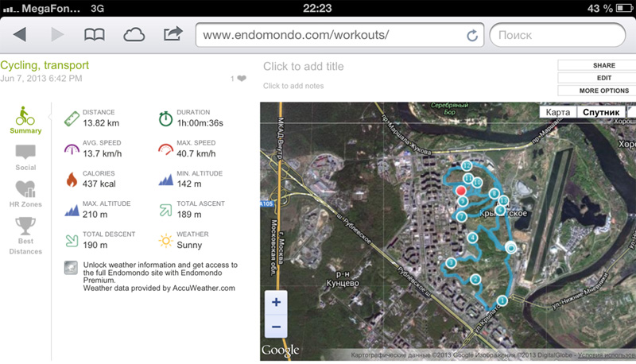Click the premium weather unlock icon
Viewport: 636px width, 364px height.
click(71, 268)
